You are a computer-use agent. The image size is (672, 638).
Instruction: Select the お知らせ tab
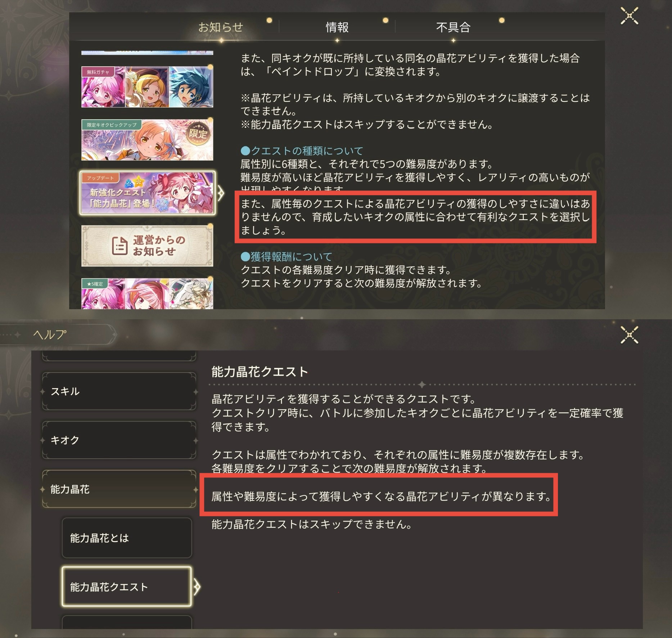(221, 27)
